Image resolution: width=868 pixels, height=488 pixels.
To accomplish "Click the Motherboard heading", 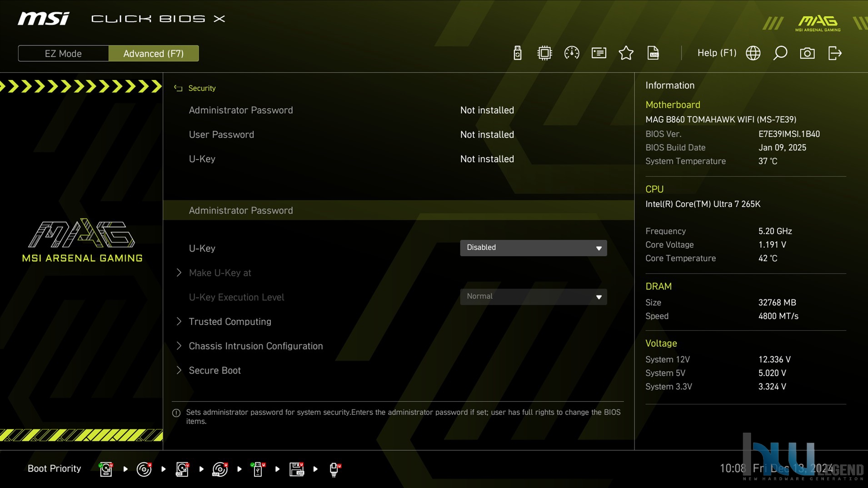I will [673, 105].
